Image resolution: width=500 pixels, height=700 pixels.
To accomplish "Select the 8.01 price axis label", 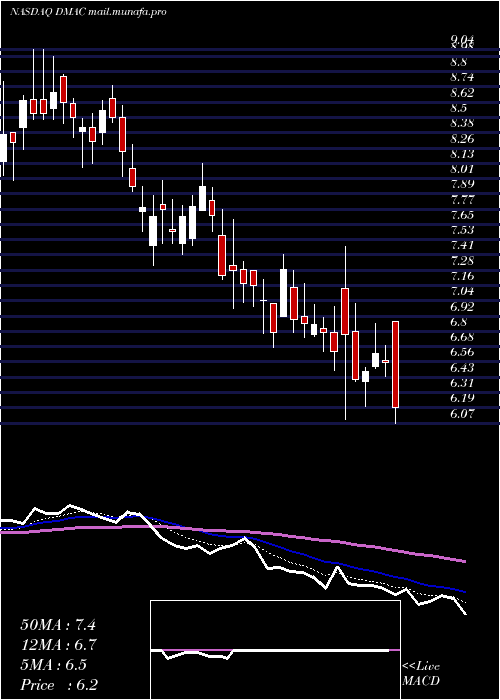I will tap(462, 169).
